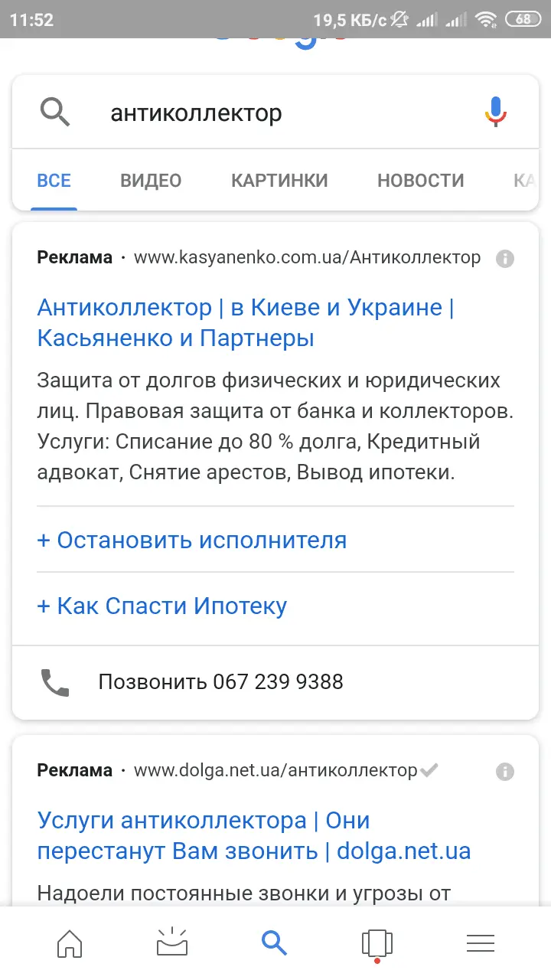This screenshot has height=980, width=551.
Task: Expand the 'Остановить исполнителя' sitelink
Action: tap(192, 540)
